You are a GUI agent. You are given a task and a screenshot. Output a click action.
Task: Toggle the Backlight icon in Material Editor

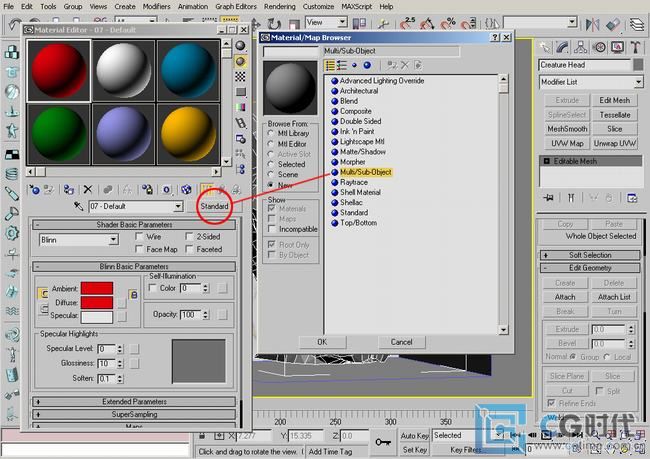click(x=240, y=61)
